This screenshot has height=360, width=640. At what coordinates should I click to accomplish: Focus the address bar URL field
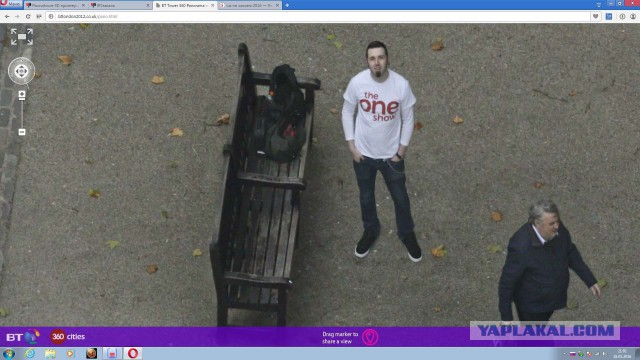coord(318,16)
